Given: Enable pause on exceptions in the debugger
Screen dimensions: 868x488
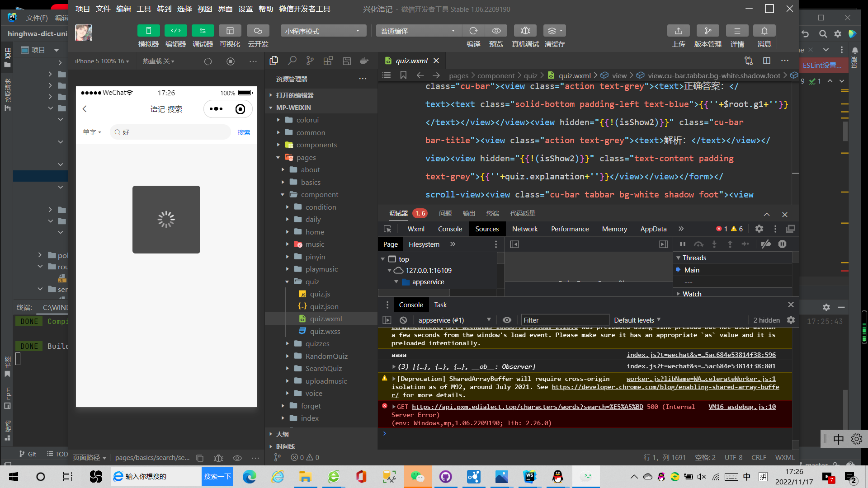Looking at the screenshot, I should [x=783, y=244].
